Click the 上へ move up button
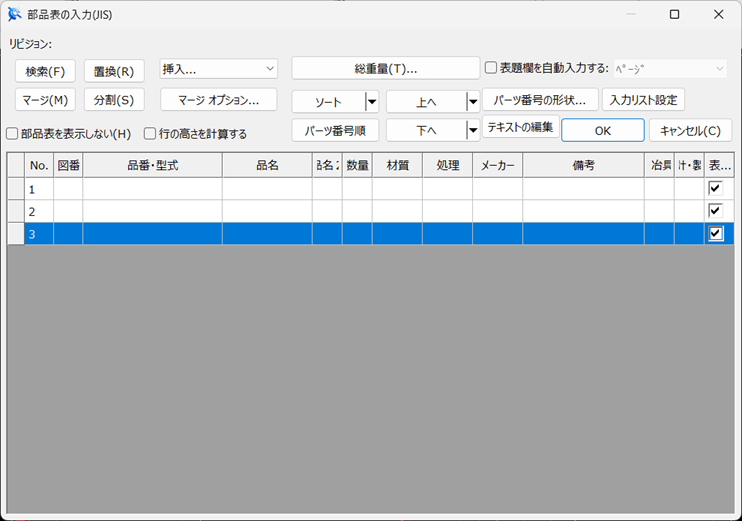742x521 pixels. [x=426, y=102]
